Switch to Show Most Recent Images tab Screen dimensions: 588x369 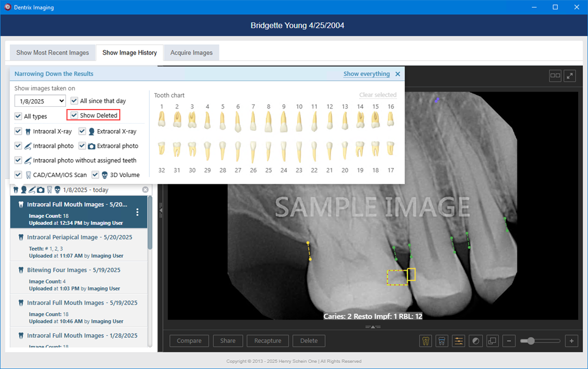(52, 52)
